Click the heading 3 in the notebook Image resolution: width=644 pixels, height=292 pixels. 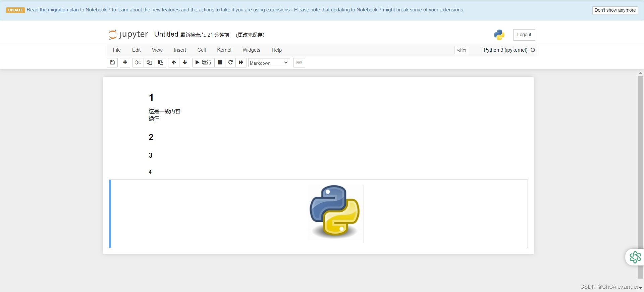(x=151, y=155)
